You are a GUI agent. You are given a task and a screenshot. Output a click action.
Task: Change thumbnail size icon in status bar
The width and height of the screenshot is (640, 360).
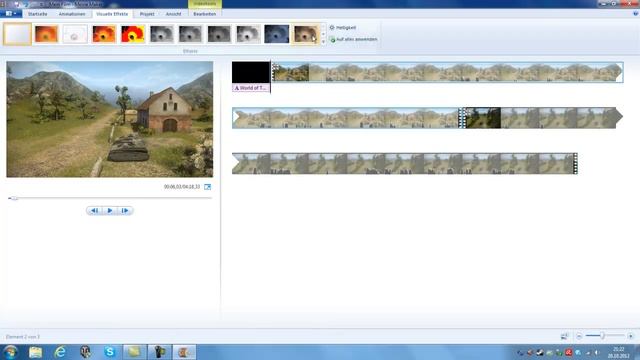(x=564, y=336)
